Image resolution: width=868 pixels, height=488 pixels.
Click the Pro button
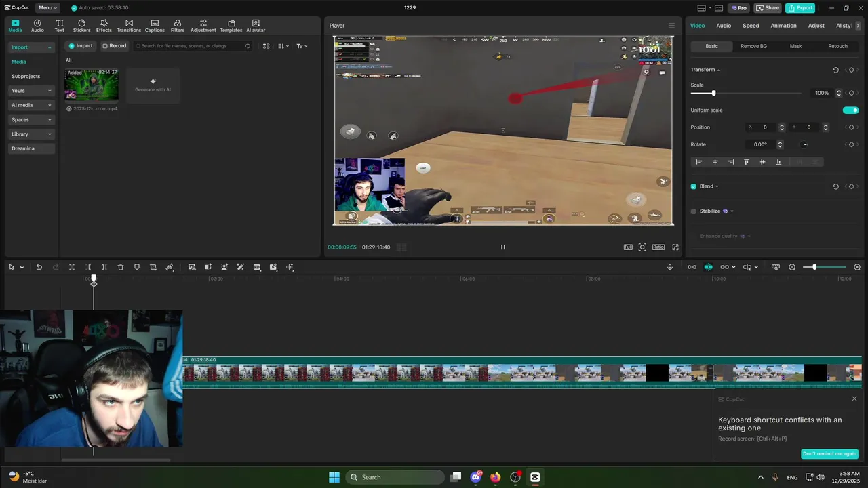coord(738,8)
